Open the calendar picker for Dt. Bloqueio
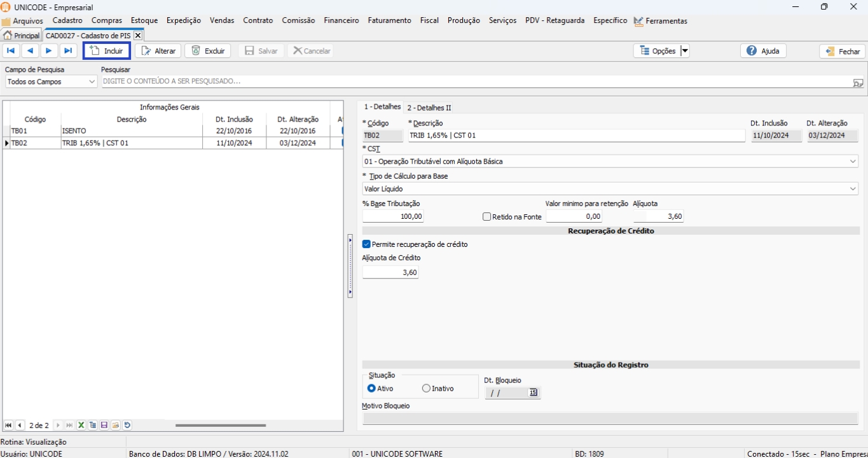Viewport: 868px width, 458px height. (534, 392)
